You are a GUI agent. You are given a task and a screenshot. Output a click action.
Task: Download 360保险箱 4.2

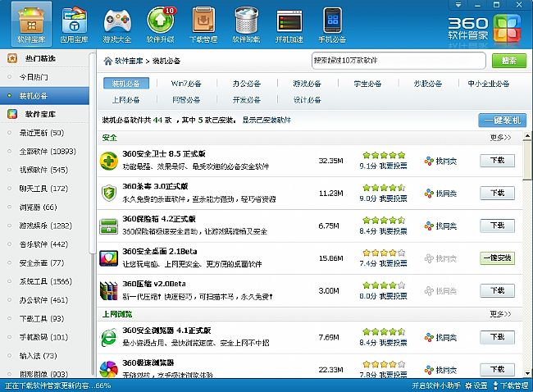click(x=497, y=226)
